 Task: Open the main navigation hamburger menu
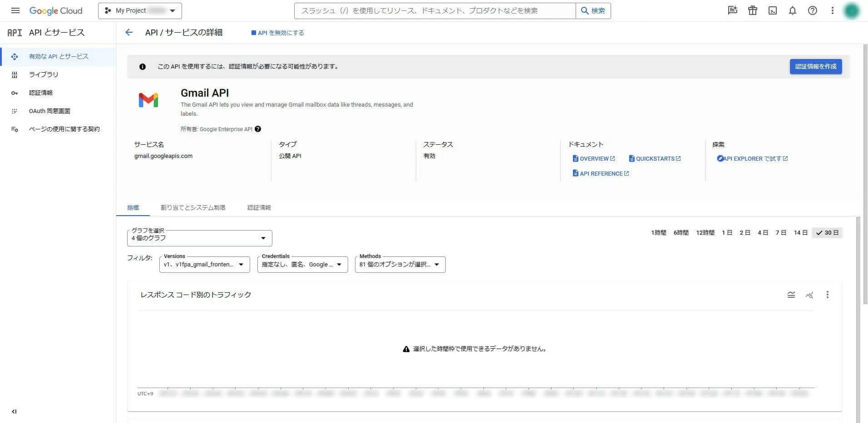[15, 10]
